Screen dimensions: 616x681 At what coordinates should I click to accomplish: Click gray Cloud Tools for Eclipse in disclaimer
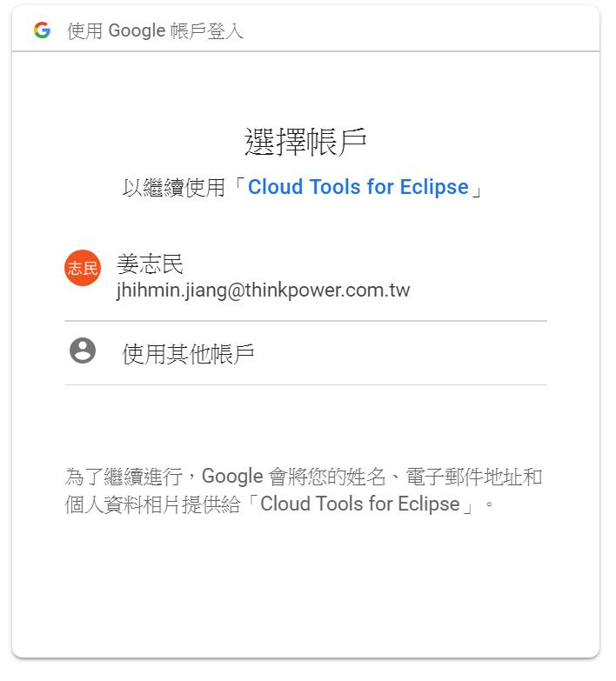coord(360,504)
